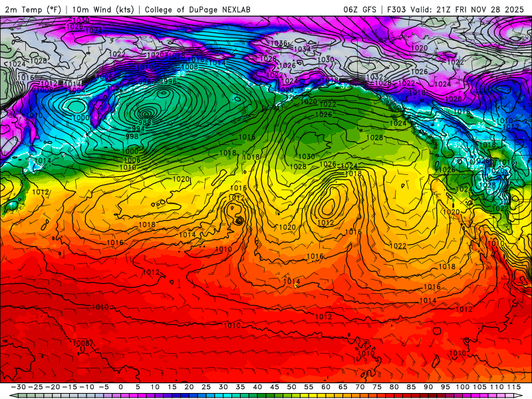Viewport: 532px width, 399px height.
Task: Click the "35" value on temperature scale
Action: pyautogui.click(x=240, y=387)
